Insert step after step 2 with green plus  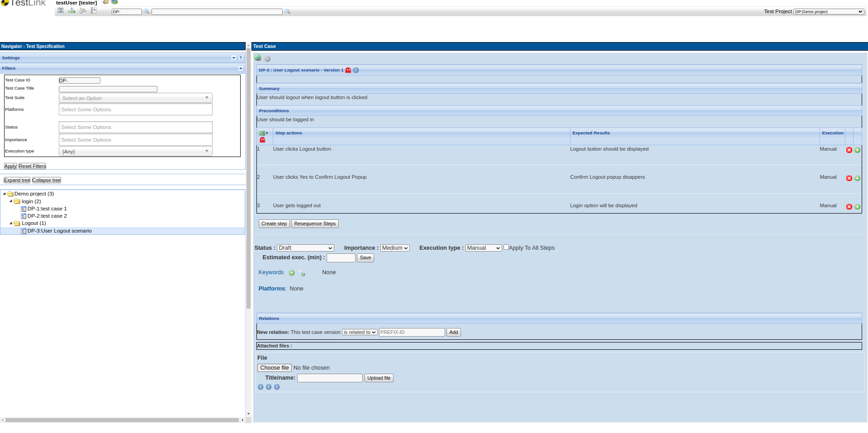[857, 178]
